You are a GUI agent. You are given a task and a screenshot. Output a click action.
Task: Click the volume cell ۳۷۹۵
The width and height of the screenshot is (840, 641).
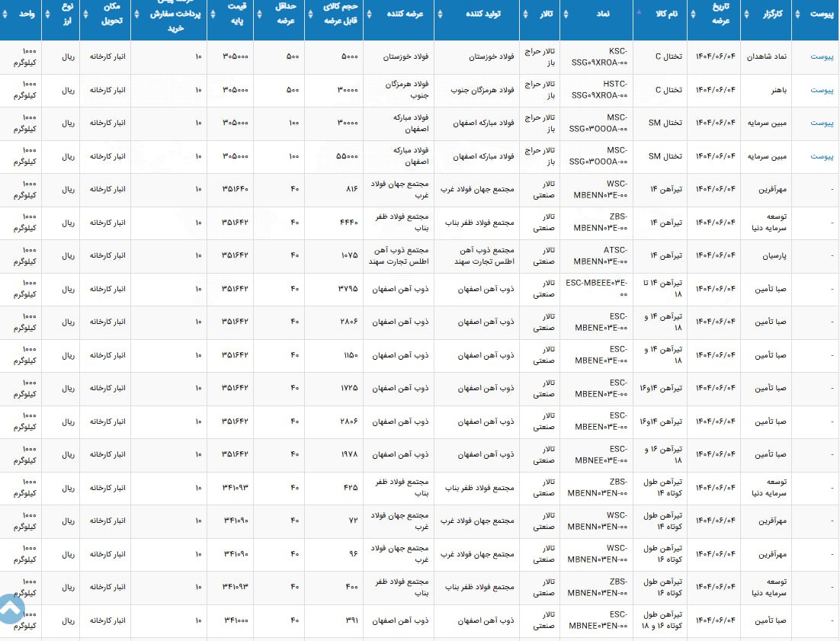[348, 289]
